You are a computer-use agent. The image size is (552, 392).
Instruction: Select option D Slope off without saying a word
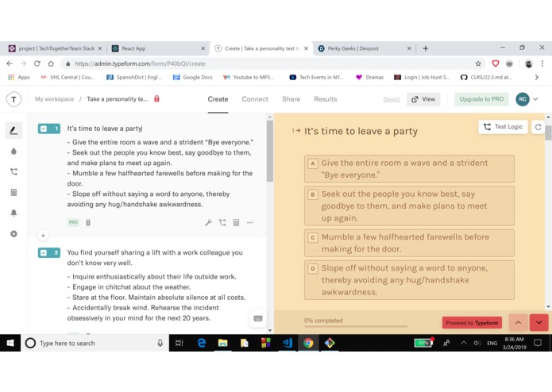(x=409, y=280)
